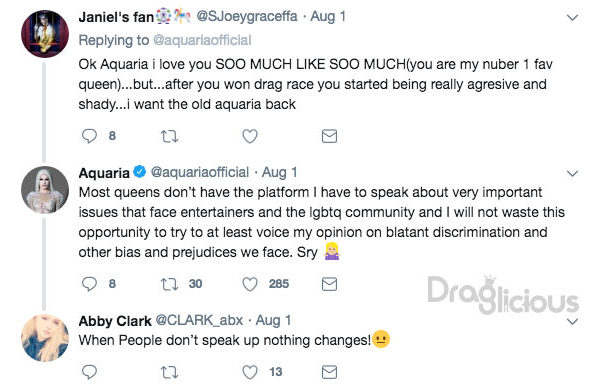The image size is (600, 389).
Task: Retweet the Janiel's fan tweet
Action: [x=169, y=136]
